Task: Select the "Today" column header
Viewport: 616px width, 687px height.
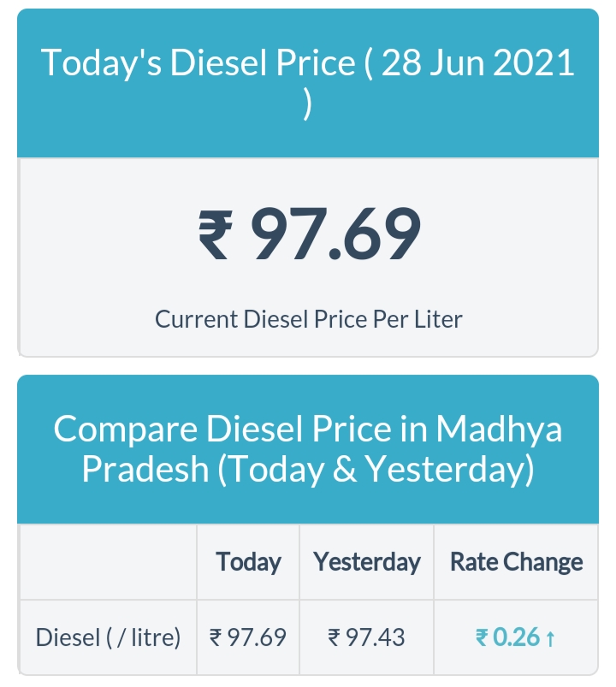Action: pos(248,562)
